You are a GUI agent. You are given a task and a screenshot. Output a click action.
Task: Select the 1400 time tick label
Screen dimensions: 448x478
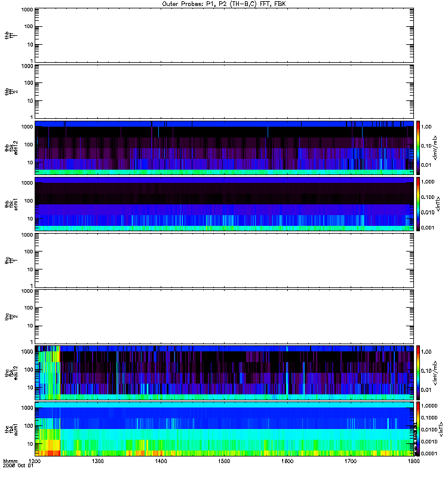(161, 461)
